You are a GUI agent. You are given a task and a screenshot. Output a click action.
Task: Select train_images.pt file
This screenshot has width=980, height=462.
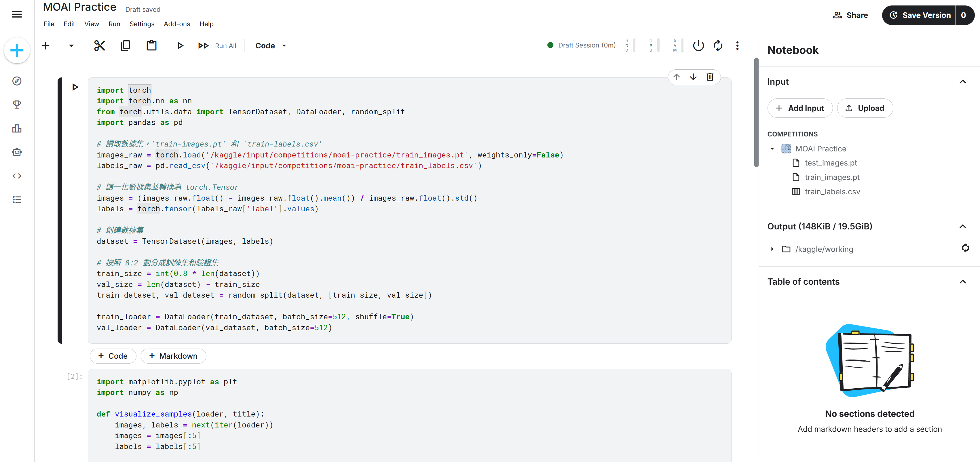pyautogui.click(x=826, y=177)
